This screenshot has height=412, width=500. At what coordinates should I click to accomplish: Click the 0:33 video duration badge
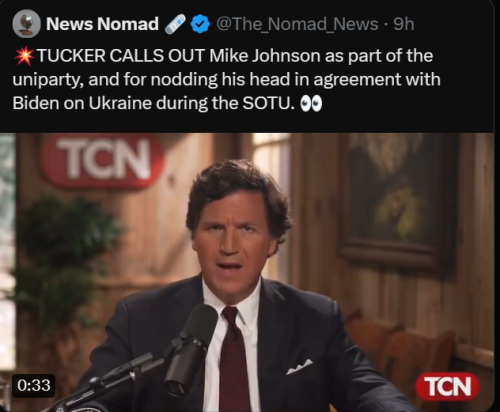34,385
